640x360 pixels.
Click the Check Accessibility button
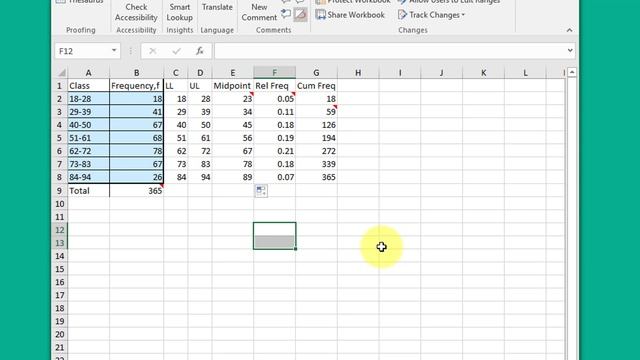[x=136, y=12]
